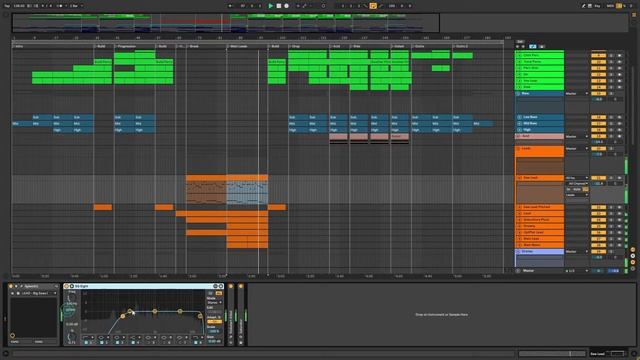
Task: Toggle the EQ Eight Adaptive Q button
Action: (214, 322)
